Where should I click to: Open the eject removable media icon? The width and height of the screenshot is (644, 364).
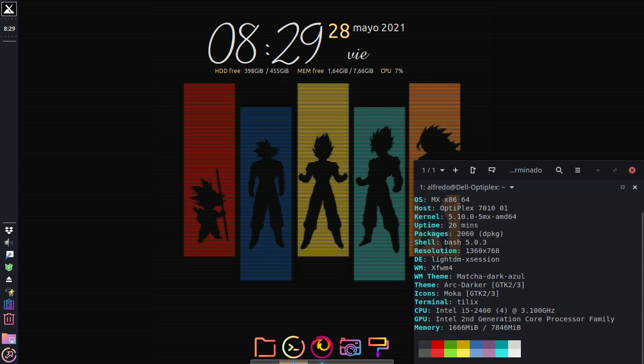9,280
